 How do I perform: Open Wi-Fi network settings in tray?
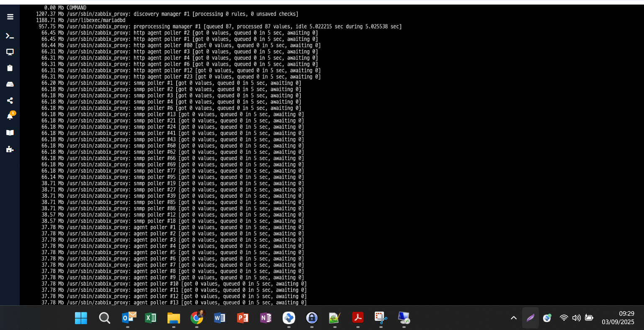tap(564, 318)
